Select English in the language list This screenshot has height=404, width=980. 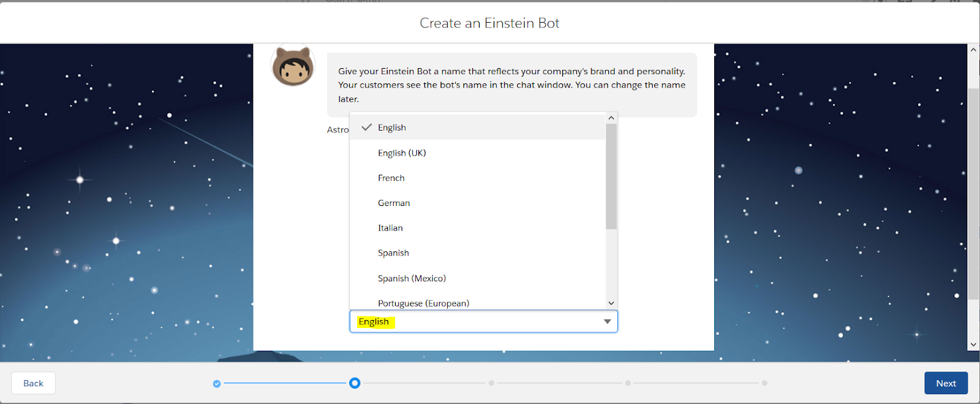pos(477,128)
